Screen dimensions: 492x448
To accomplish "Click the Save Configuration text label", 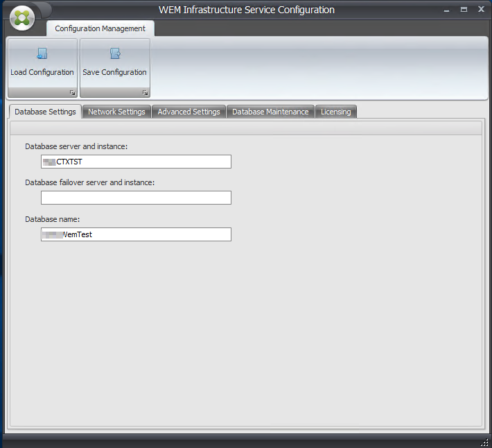I will click(114, 72).
